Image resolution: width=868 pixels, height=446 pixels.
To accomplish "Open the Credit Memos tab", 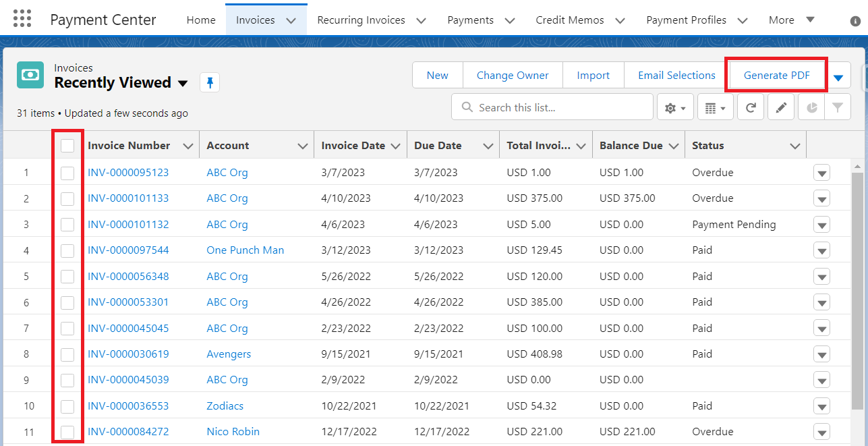I will pos(571,20).
